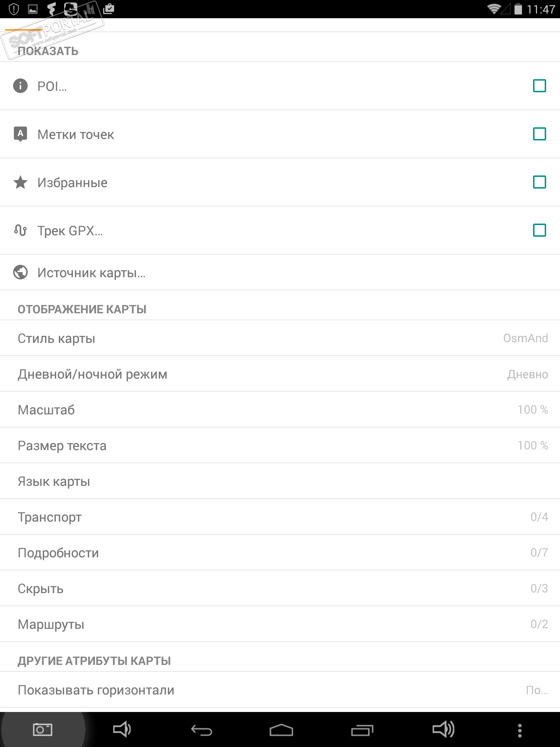Image resolution: width=560 pixels, height=747 pixels.
Task: Check the Избранные checkbox
Action: 539,182
